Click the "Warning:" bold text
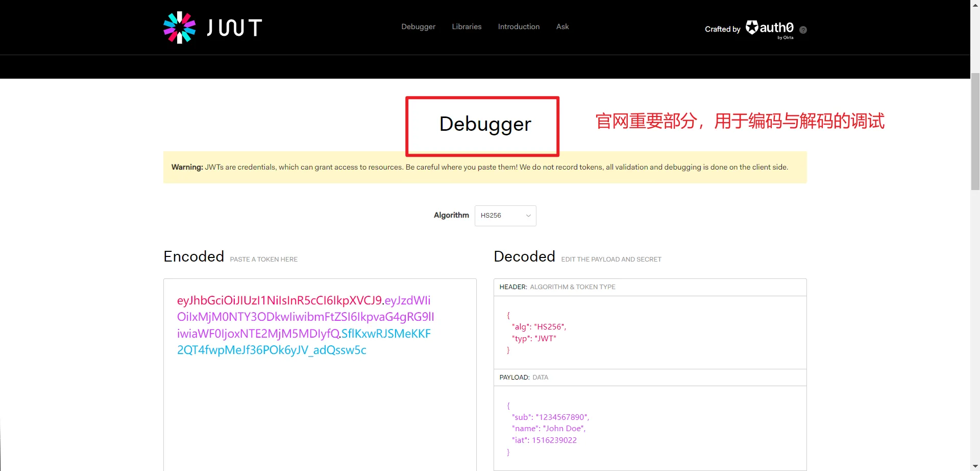980x471 pixels. (187, 167)
